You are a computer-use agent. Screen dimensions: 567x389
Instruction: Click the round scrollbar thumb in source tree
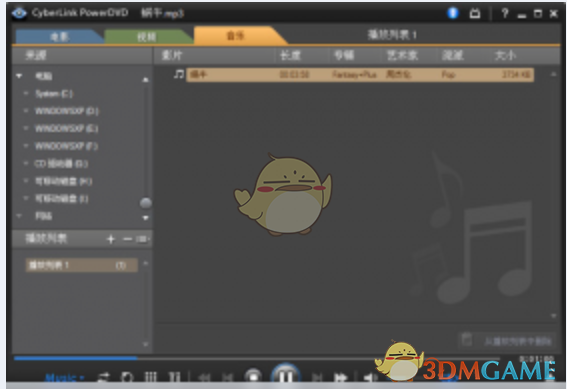click(146, 203)
